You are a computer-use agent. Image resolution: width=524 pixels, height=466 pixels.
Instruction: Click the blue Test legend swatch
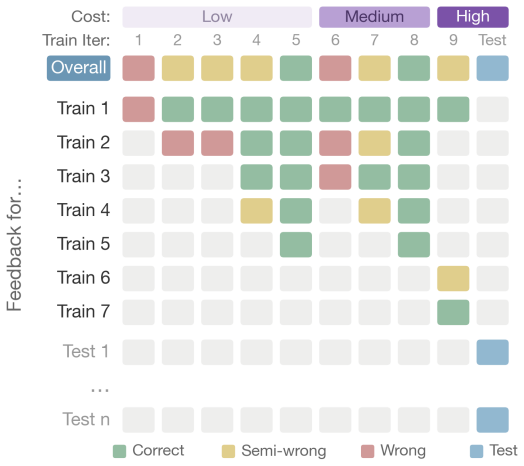[x=476, y=451]
